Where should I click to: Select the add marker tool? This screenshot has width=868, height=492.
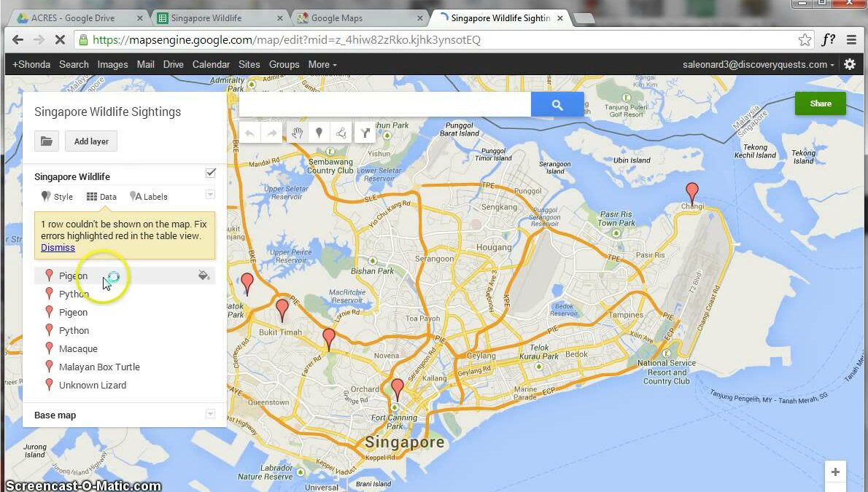pyautogui.click(x=319, y=133)
